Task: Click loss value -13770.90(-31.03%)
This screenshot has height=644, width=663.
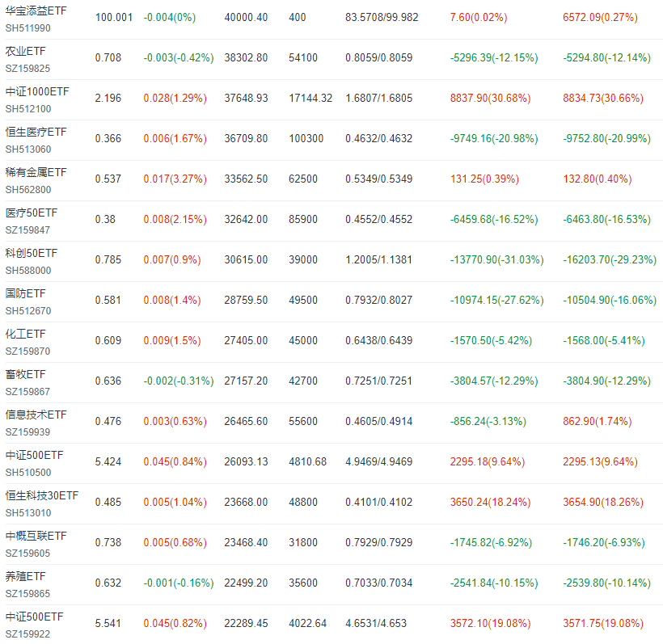Action: point(496,259)
